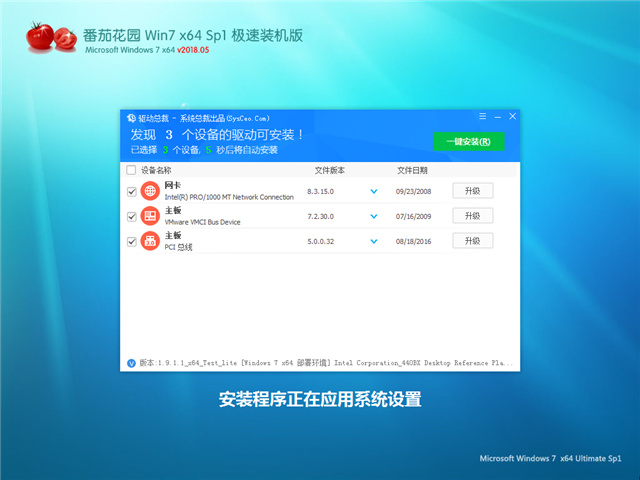This screenshot has height=480, width=640.
Task: Click the network card globe icon
Action: pyautogui.click(x=150, y=191)
